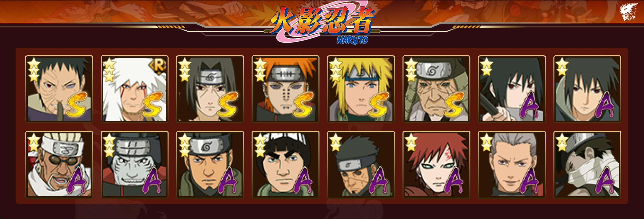
Task: Click the bearded Leaf headband A-rank card
Action: coord(210,165)
